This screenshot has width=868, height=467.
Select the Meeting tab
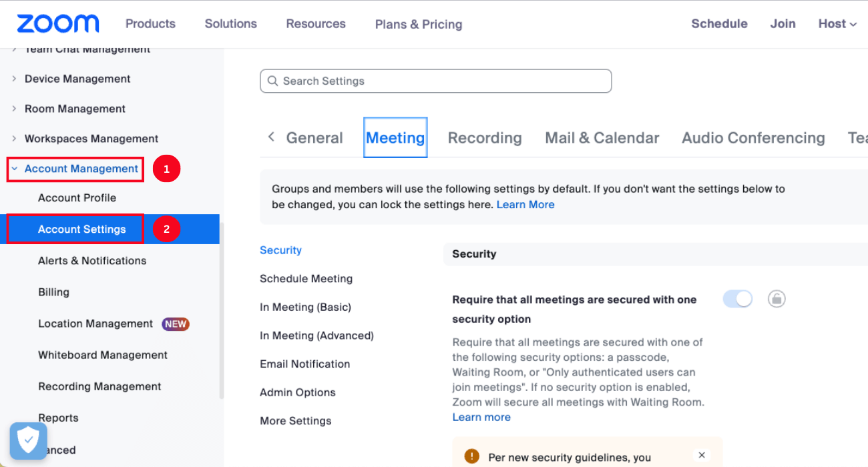coord(395,138)
